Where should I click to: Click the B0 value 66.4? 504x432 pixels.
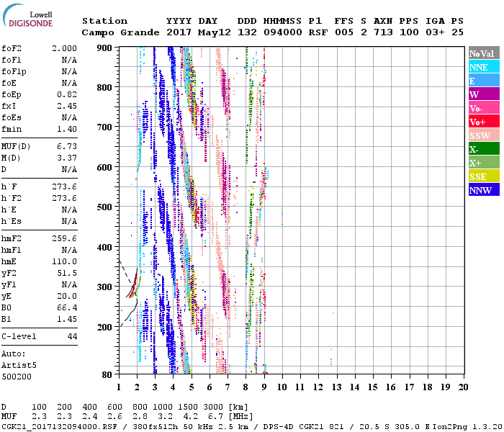click(67, 308)
